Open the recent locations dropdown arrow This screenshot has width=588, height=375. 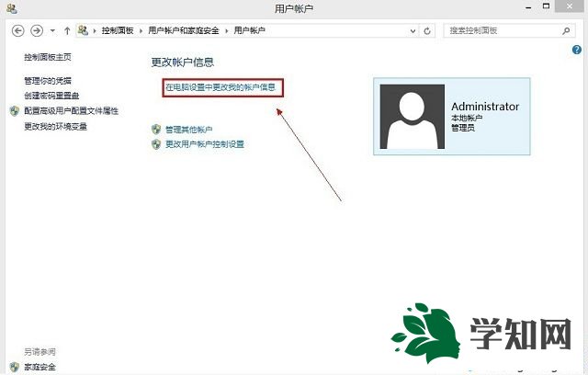[x=53, y=30]
